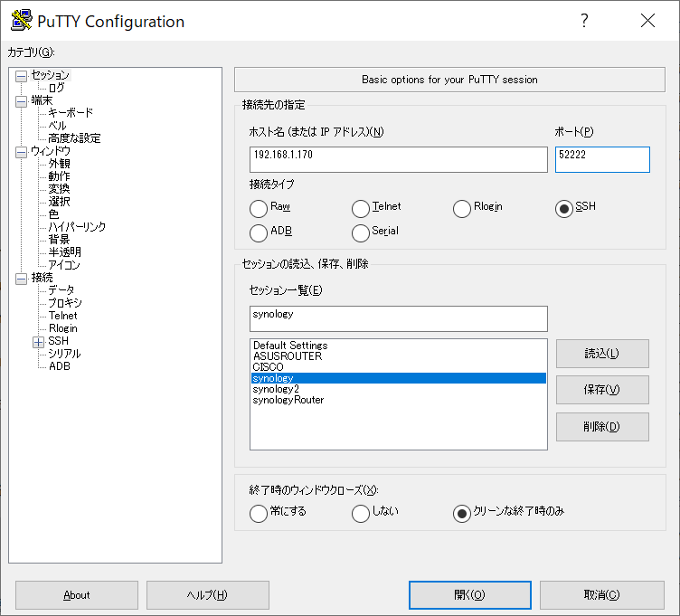Open the ADB category in the tree

click(60, 366)
